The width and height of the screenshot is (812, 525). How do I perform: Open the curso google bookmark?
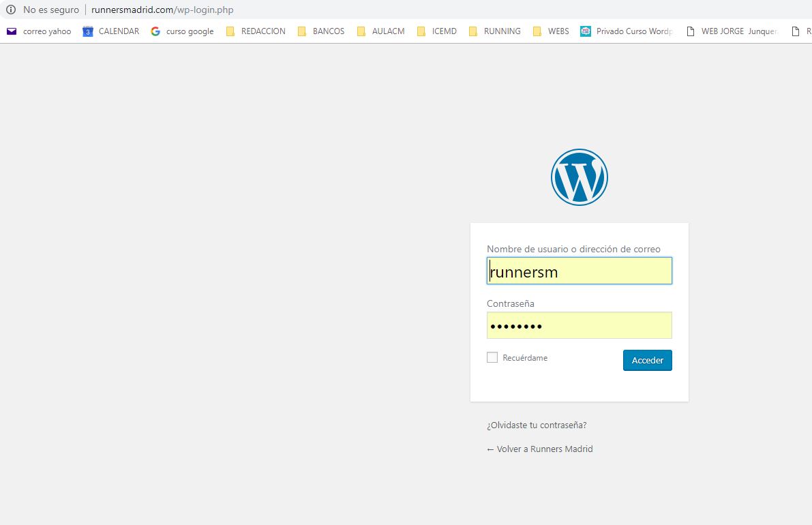click(x=182, y=31)
